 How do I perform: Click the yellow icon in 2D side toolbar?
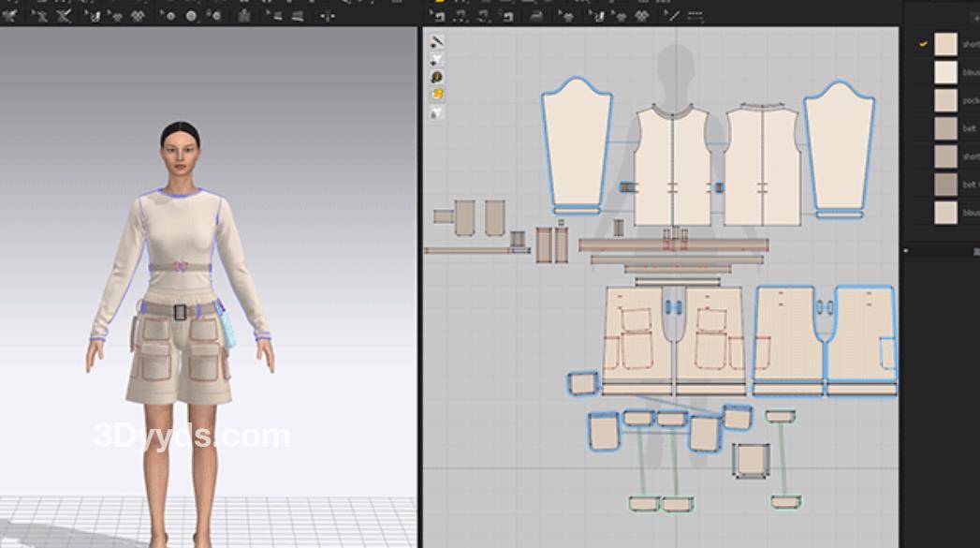(x=437, y=95)
